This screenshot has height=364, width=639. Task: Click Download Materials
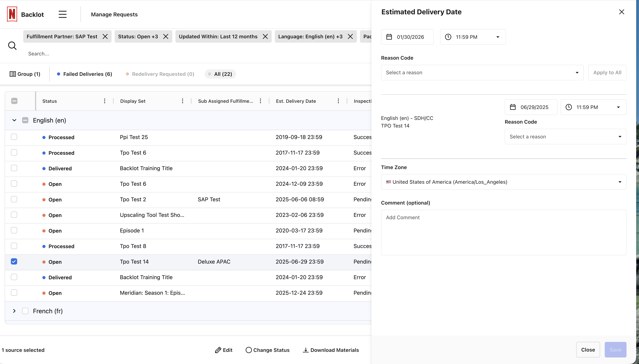pos(331,350)
